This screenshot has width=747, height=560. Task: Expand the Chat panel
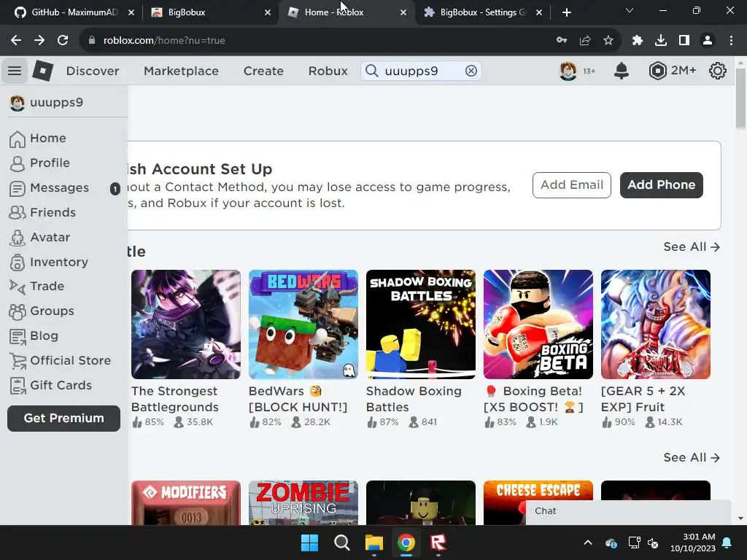pyautogui.click(x=628, y=511)
